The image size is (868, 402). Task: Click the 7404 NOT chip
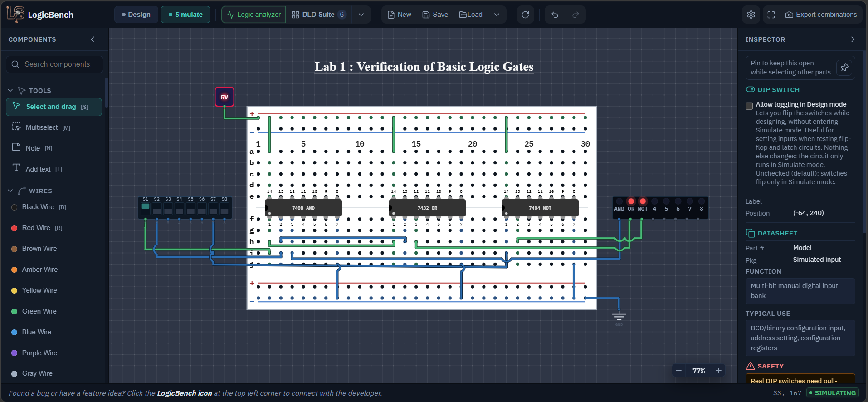540,208
